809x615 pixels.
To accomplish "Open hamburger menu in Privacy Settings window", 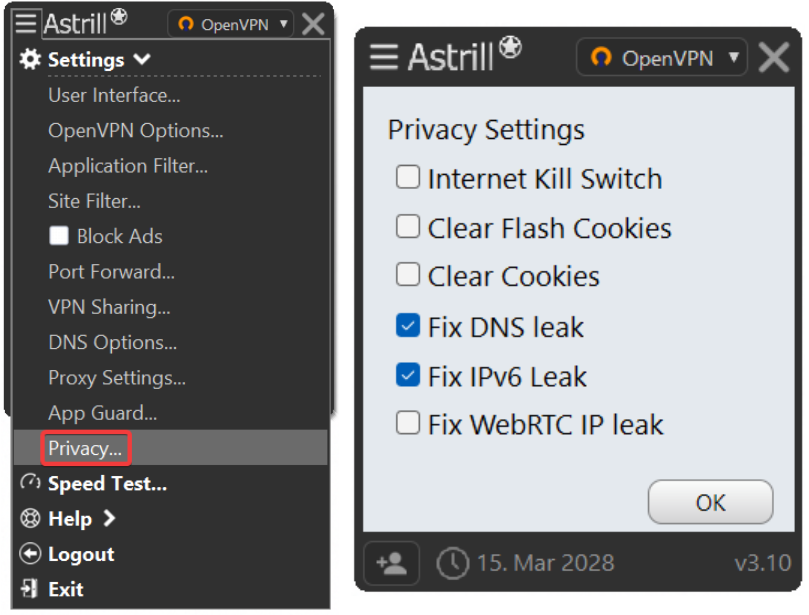I will 384,57.
